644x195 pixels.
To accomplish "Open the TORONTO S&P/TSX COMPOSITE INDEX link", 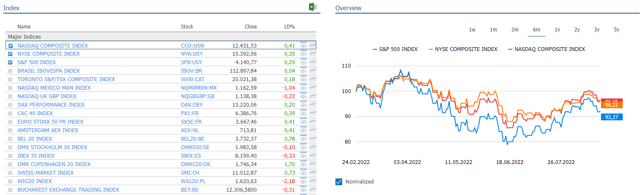I will pos(66,79).
